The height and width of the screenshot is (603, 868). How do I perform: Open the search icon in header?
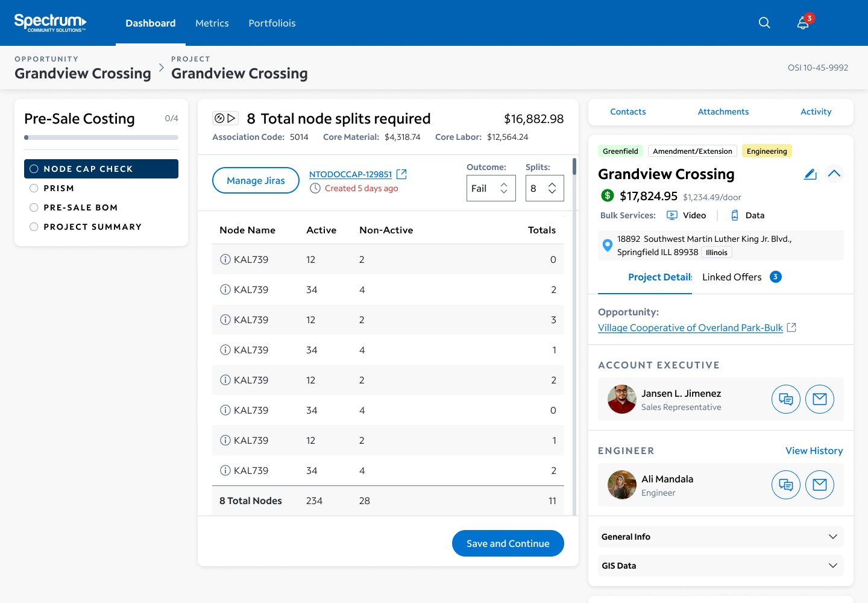click(764, 23)
